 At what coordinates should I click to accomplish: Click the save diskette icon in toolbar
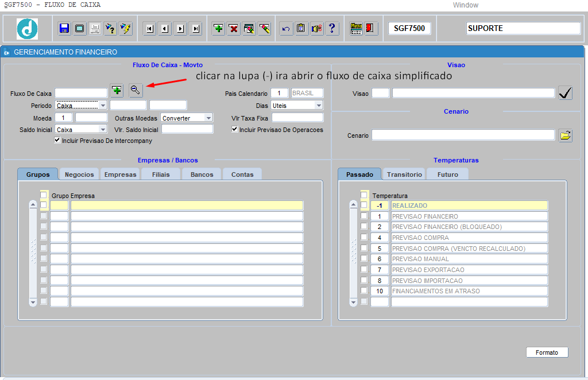(x=64, y=28)
